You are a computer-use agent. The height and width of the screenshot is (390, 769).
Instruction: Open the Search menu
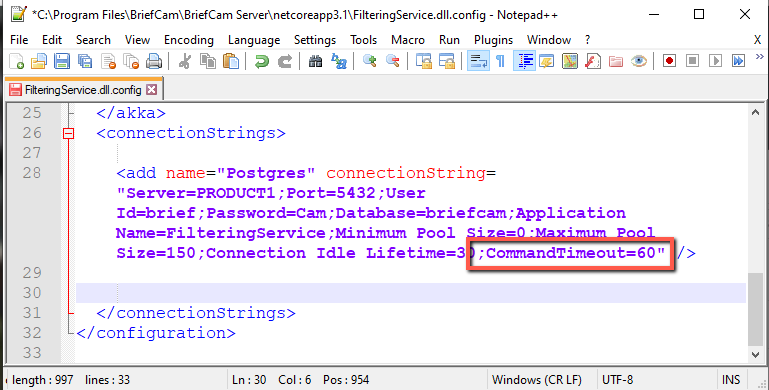(93, 40)
